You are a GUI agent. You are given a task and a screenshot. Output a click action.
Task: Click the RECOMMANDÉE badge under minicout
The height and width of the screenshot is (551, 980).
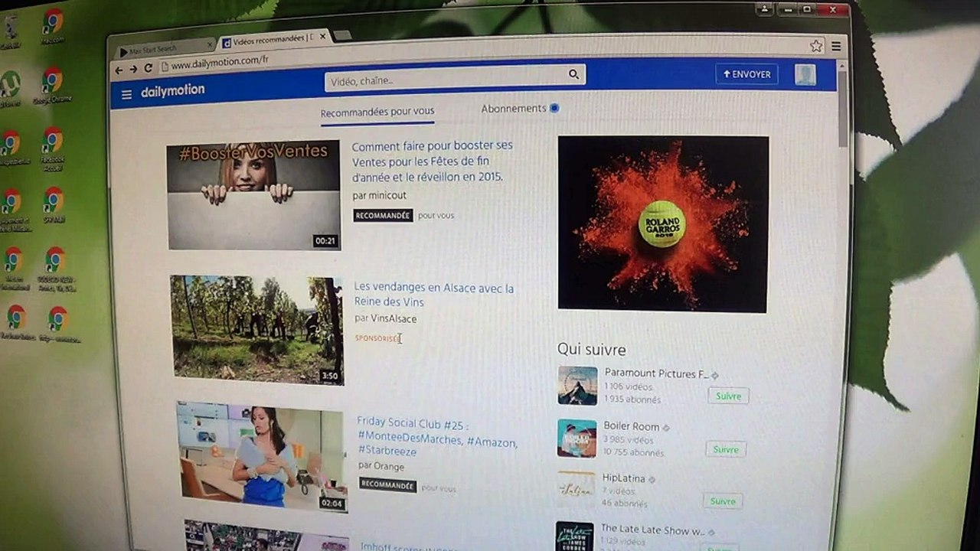383,216
